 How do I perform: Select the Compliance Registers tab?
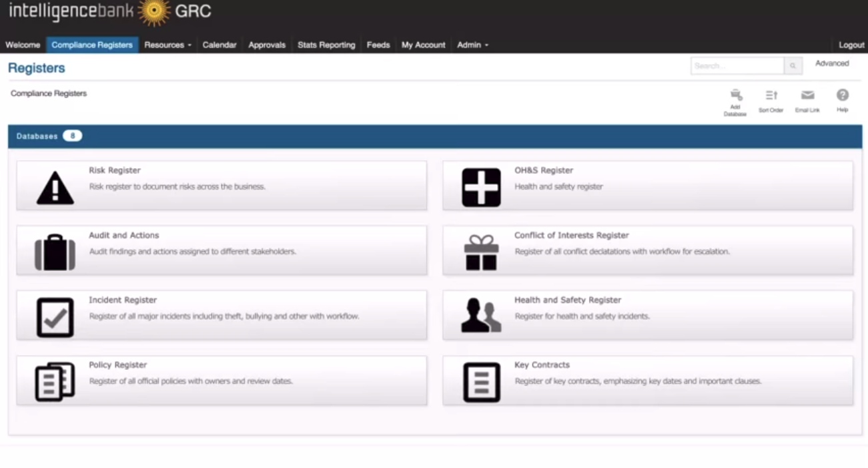point(92,45)
